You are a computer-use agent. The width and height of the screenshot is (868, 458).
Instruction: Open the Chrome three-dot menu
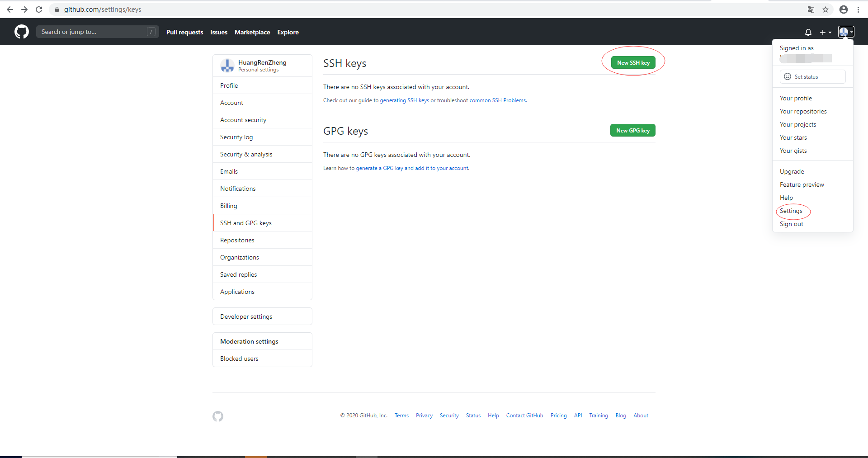(859, 9)
